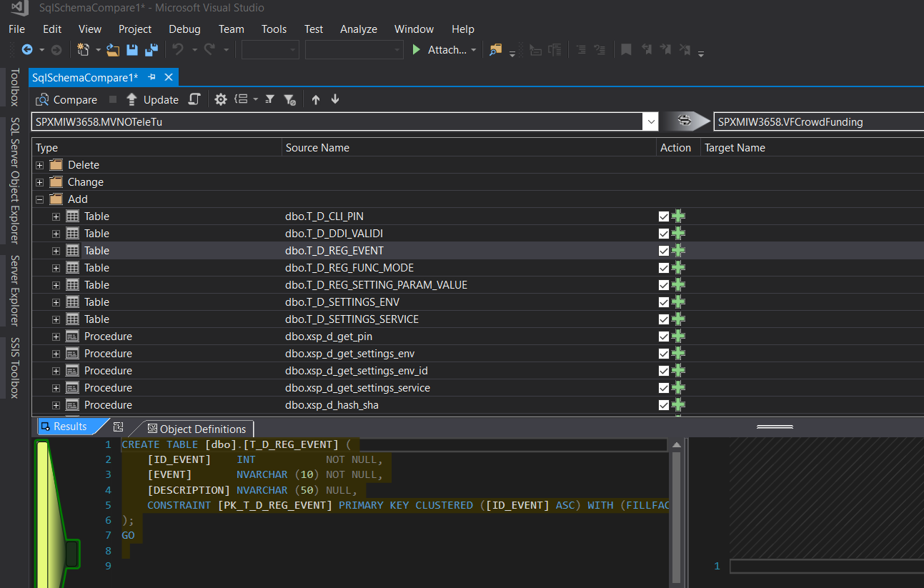Click the horizontal splitter grip above script pane

coord(775,427)
